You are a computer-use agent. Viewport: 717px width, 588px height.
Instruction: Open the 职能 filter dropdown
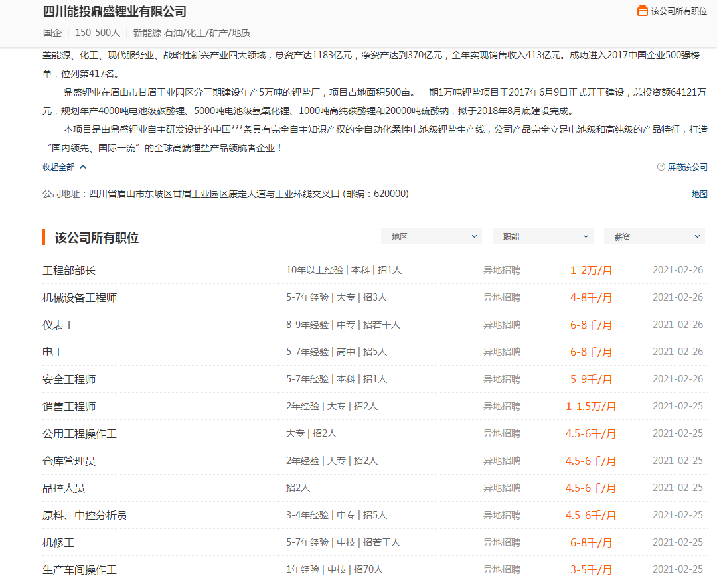(x=543, y=236)
